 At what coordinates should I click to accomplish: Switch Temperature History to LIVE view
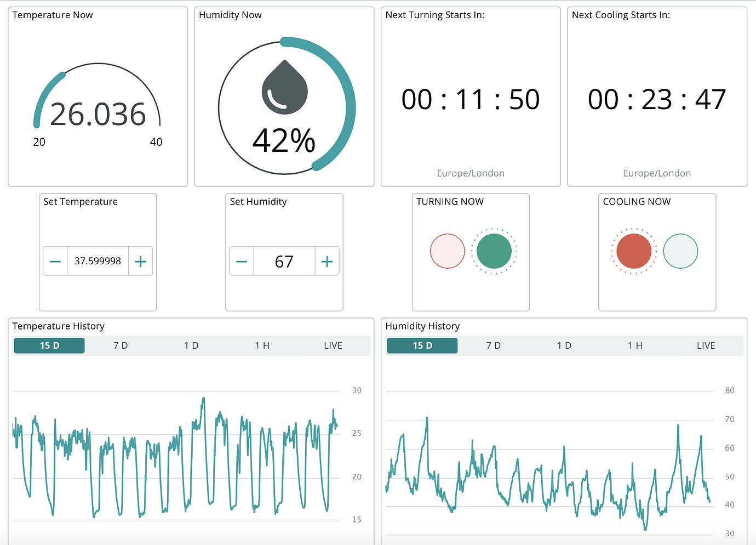[333, 345]
